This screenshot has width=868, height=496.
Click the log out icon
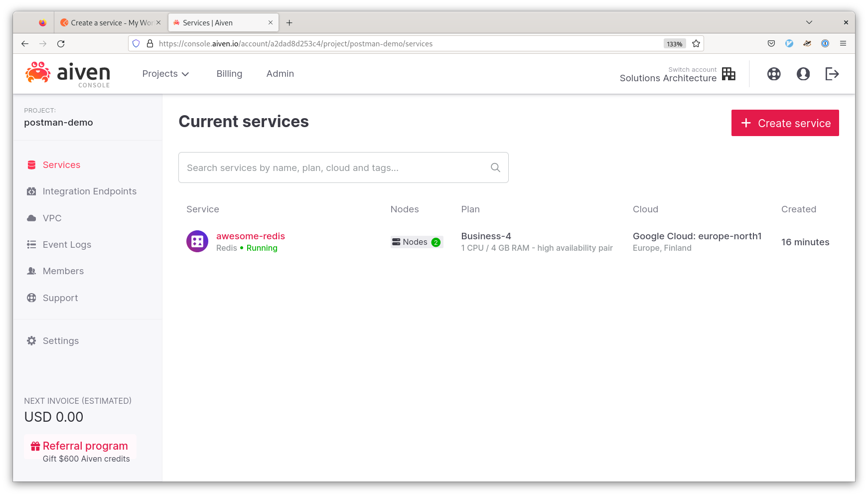832,74
